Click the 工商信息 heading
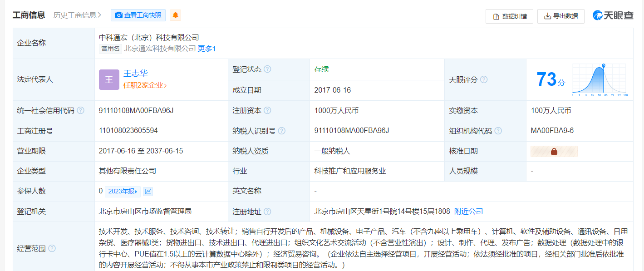Viewport: 644px width, 271px height. point(29,15)
